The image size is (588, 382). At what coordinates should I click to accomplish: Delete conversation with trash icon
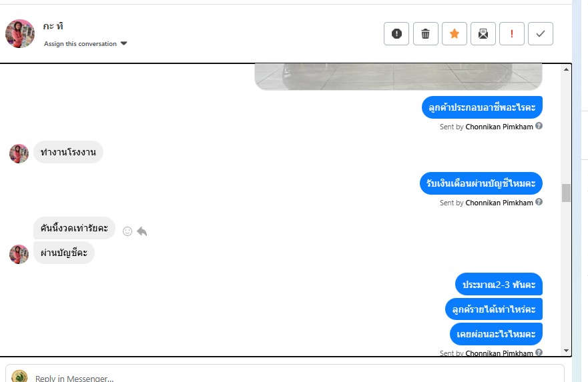tap(425, 34)
